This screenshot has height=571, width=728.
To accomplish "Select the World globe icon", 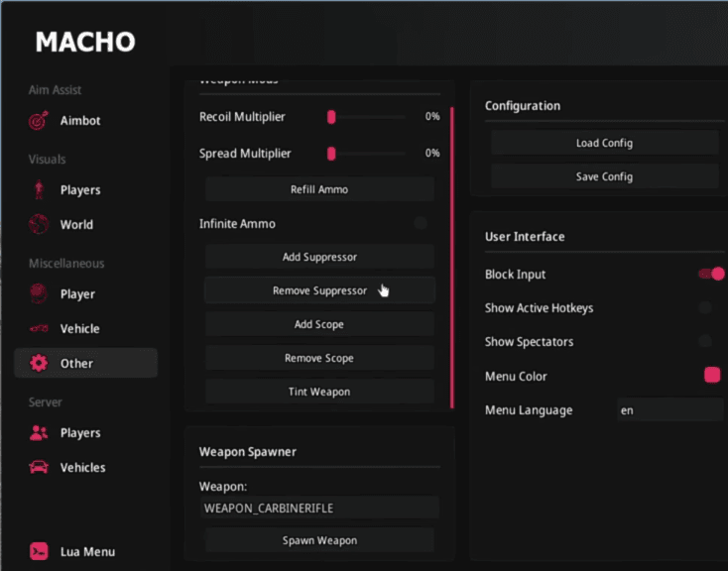I will click(x=39, y=224).
